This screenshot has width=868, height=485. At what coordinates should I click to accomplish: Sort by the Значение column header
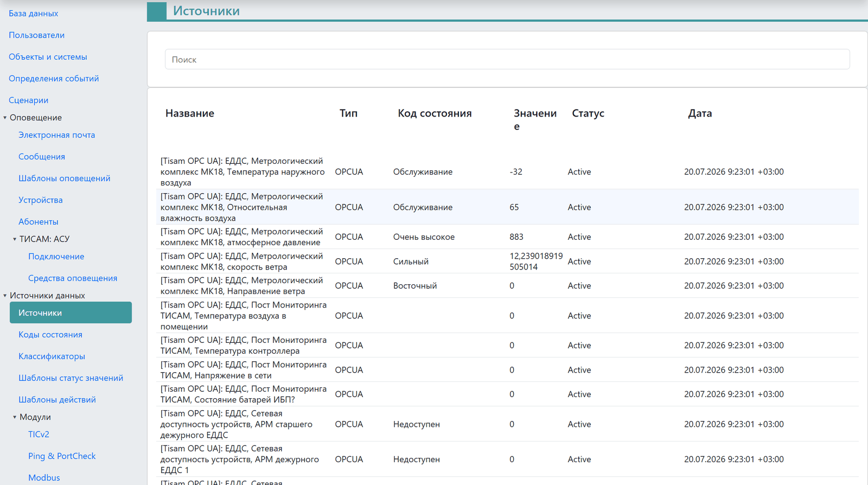[x=535, y=119]
